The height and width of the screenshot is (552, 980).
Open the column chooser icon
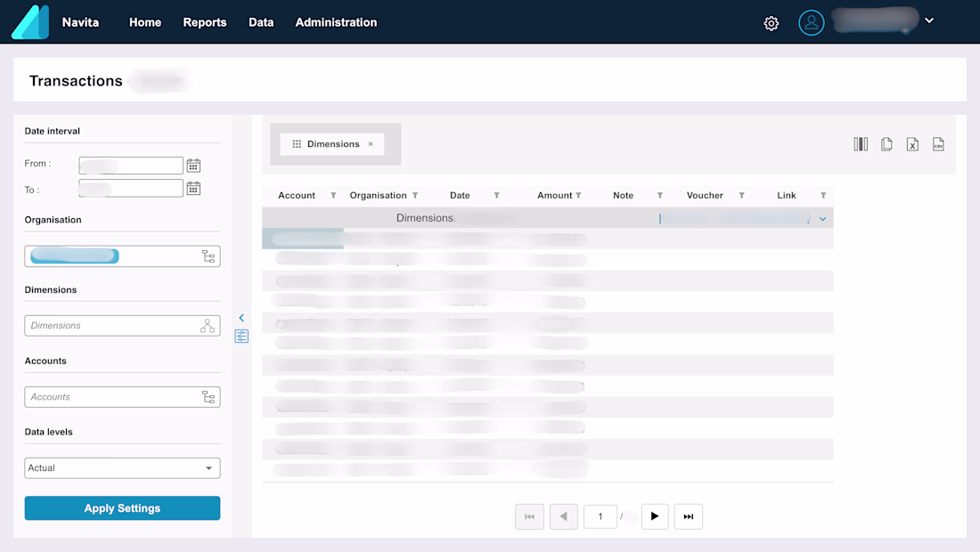(861, 144)
